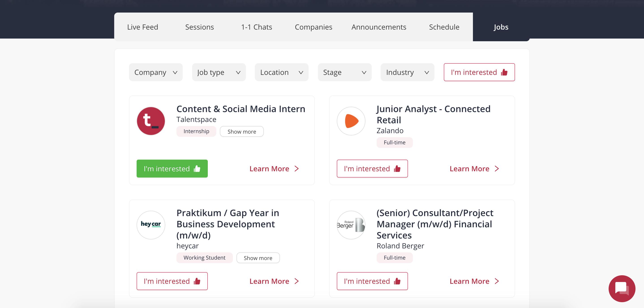This screenshot has height=308, width=644.
Task: Click Full-time tag on Roland Berger card
Action: (x=395, y=258)
